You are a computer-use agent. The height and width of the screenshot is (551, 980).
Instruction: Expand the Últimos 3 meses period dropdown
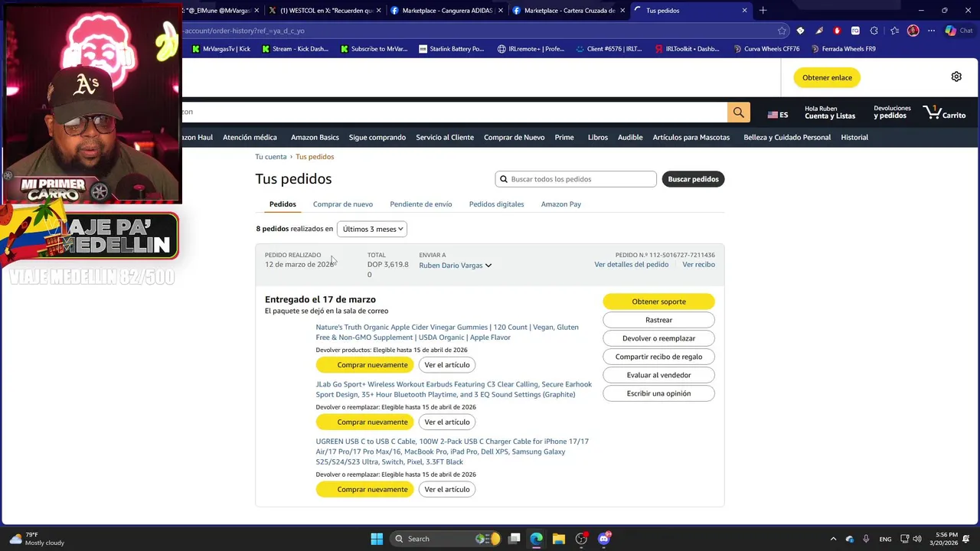pyautogui.click(x=372, y=229)
